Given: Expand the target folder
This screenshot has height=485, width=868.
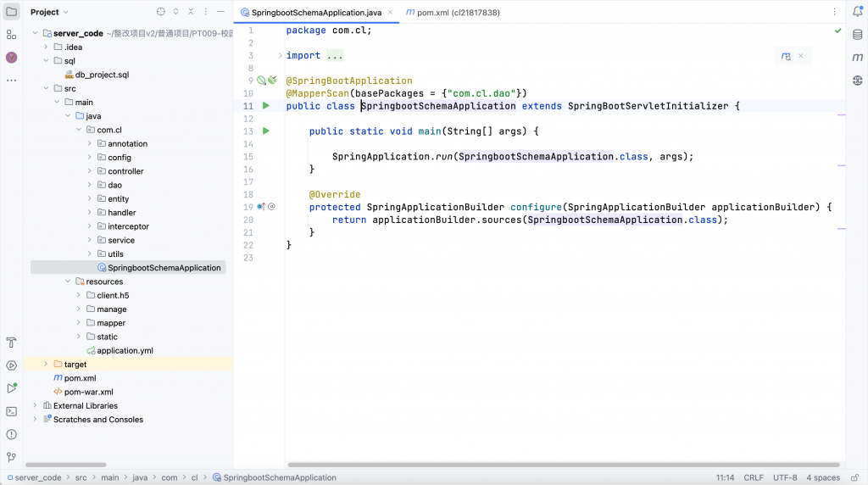Looking at the screenshot, I should pyautogui.click(x=46, y=364).
